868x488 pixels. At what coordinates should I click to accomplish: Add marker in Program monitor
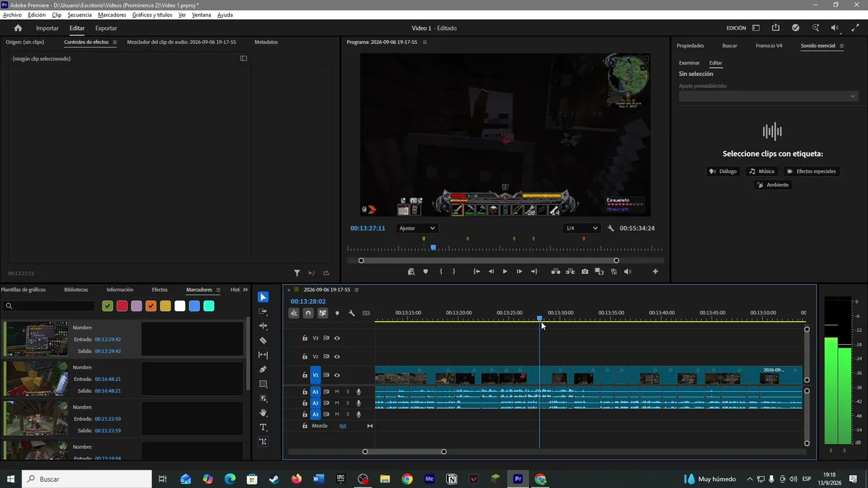tap(425, 272)
